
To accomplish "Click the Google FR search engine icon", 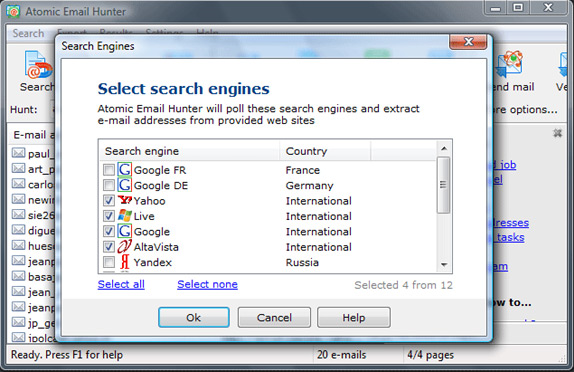I will tap(124, 170).
